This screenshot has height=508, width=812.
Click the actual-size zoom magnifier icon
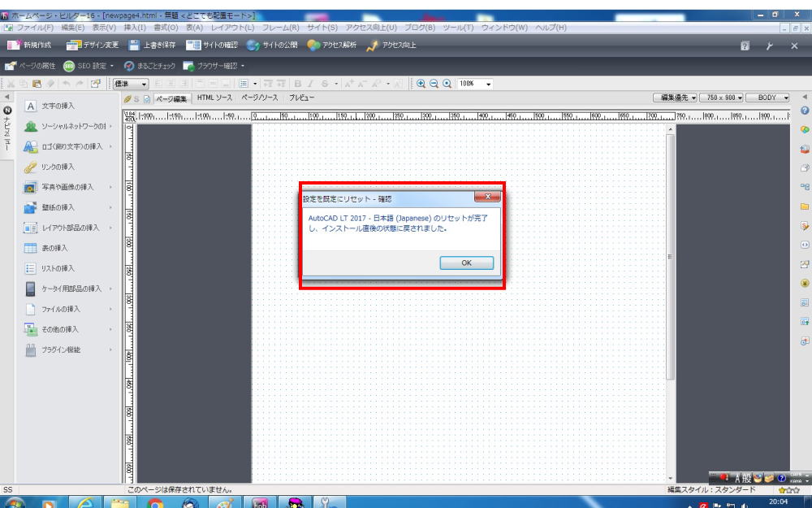447,84
